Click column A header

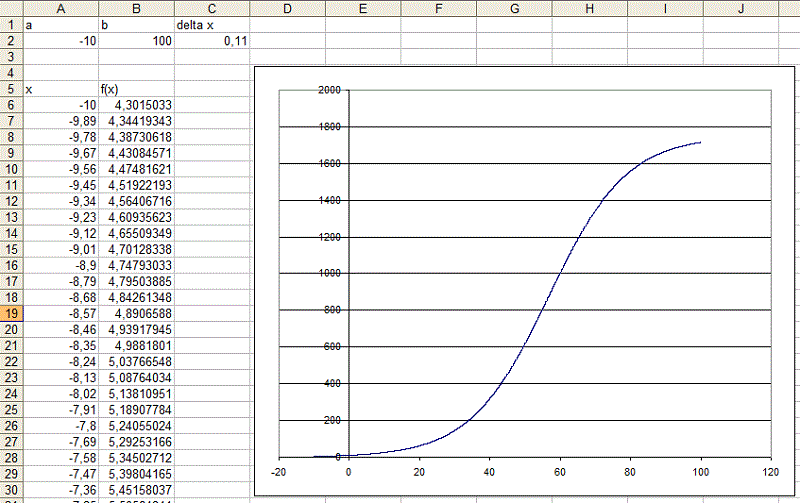(62, 8)
